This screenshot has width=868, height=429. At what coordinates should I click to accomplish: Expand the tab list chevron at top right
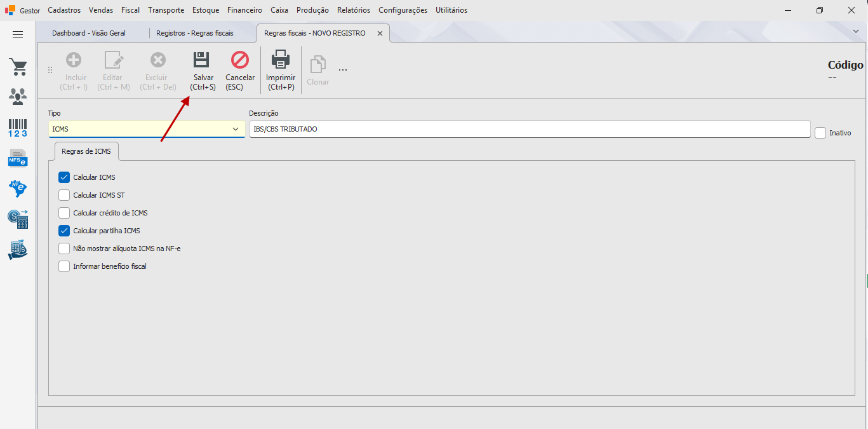(x=856, y=31)
